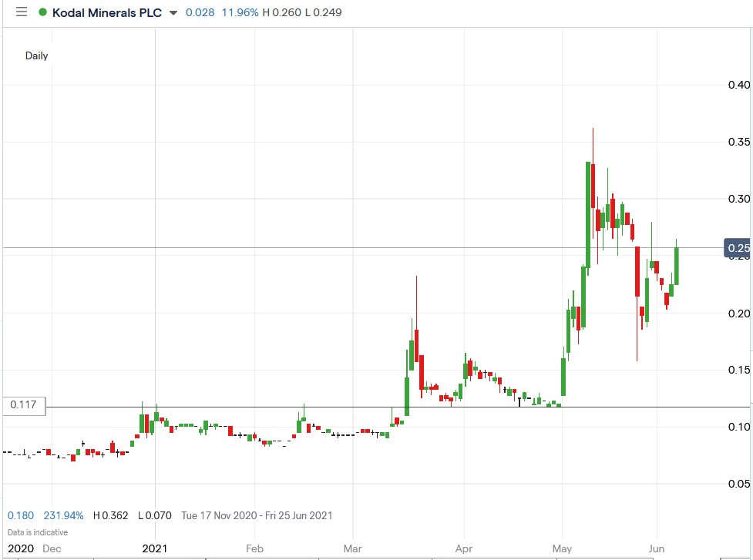Toggle the 11.96% percentage readout
The width and height of the screenshot is (753, 560).
pyautogui.click(x=240, y=12)
